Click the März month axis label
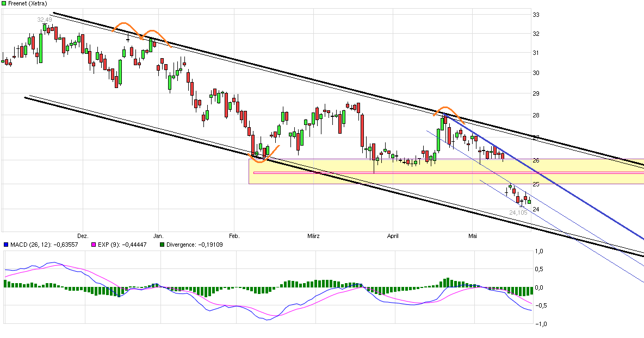This screenshot has height=338, width=644. click(x=313, y=236)
